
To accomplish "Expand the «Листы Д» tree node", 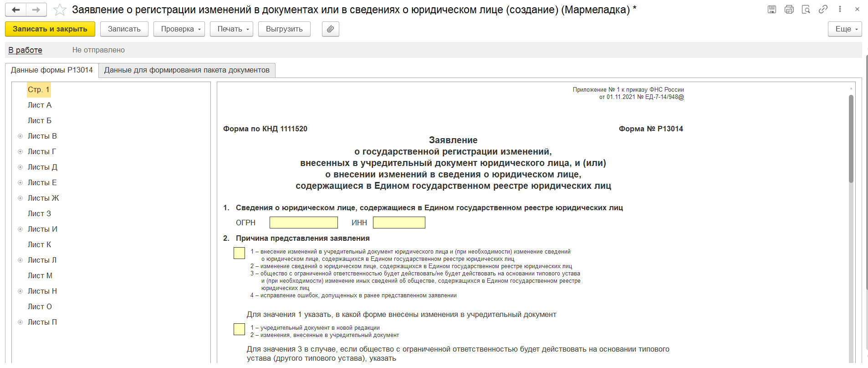I will (20, 167).
